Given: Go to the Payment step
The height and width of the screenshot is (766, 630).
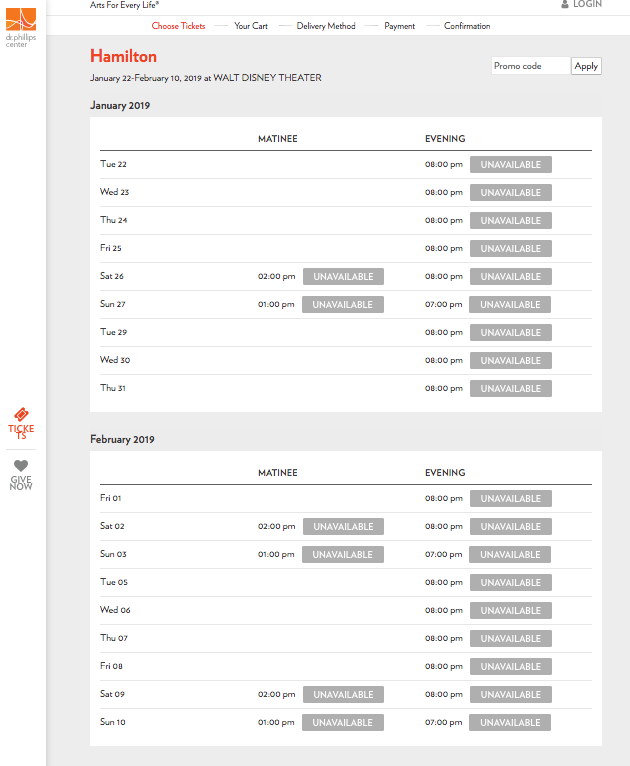Looking at the screenshot, I should [x=399, y=26].
